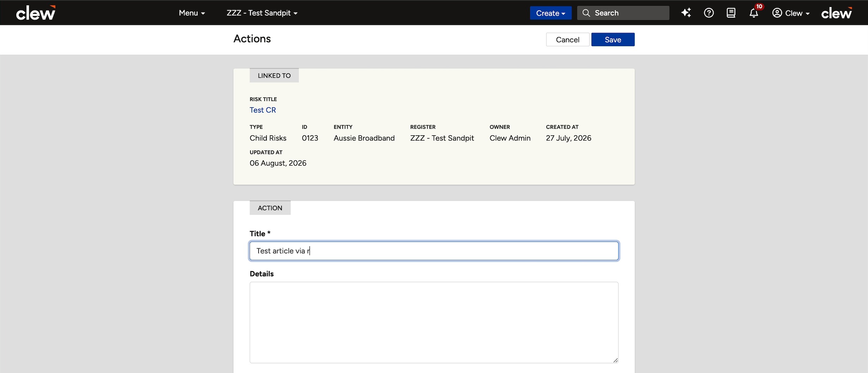Click the 'Details' field label
Screen dimensions: 868x373
click(261, 274)
